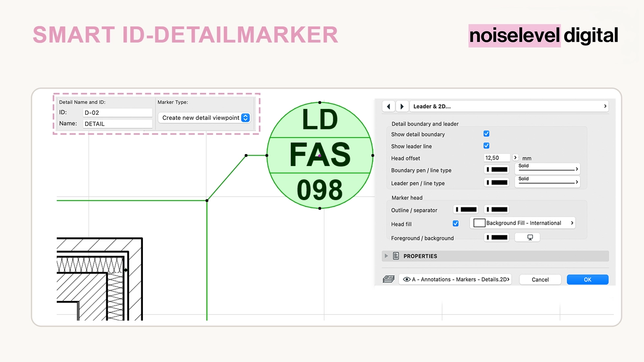The height and width of the screenshot is (362, 644).
Task: Toggle the Head fill checkbox
Action: coord(456,223)
